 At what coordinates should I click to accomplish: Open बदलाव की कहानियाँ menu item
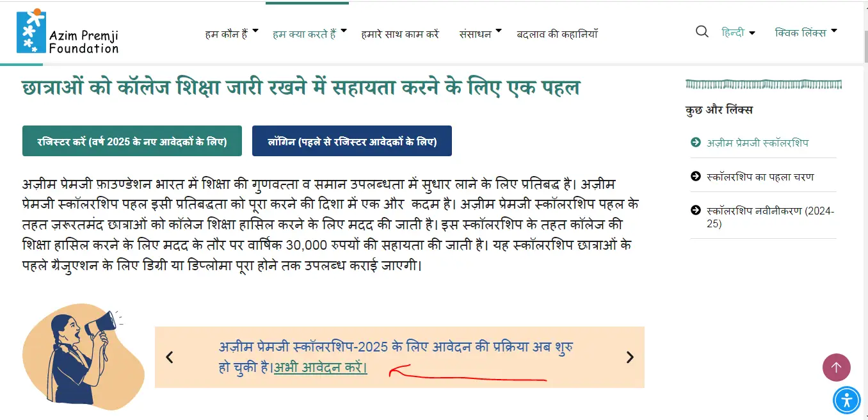pyautogui.click(x=557, y=34)
